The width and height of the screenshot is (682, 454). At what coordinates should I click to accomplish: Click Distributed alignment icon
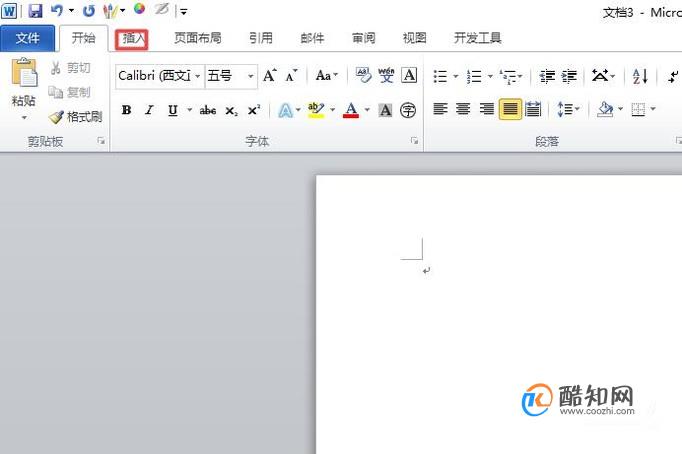coord(533,109)
